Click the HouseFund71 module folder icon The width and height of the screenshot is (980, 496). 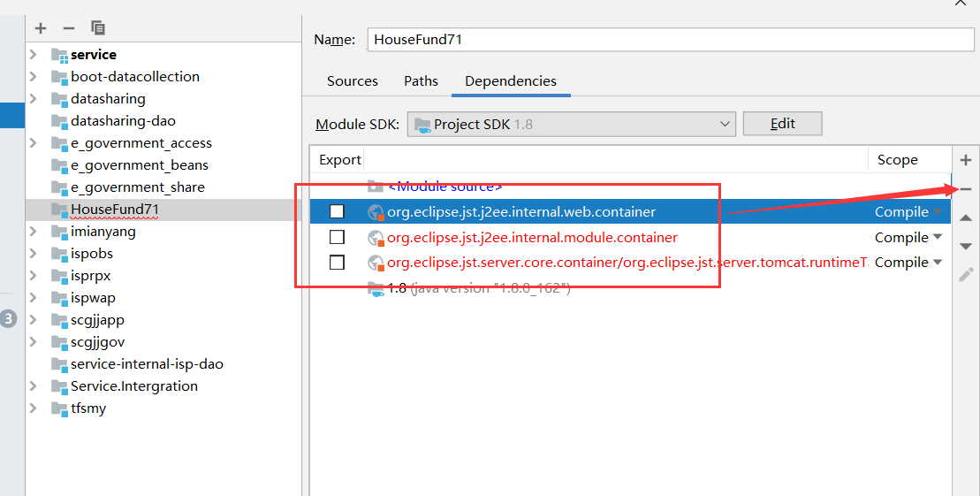59,210
